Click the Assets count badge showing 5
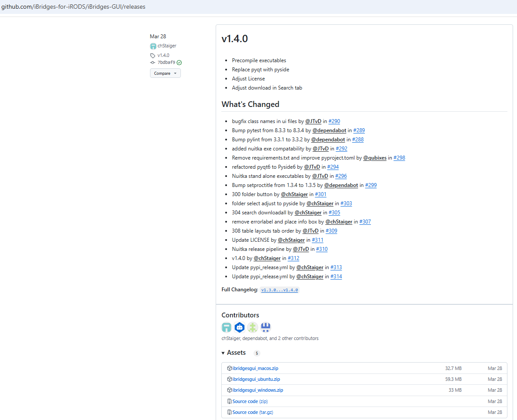517x420 pixels. tap(257, 353)
